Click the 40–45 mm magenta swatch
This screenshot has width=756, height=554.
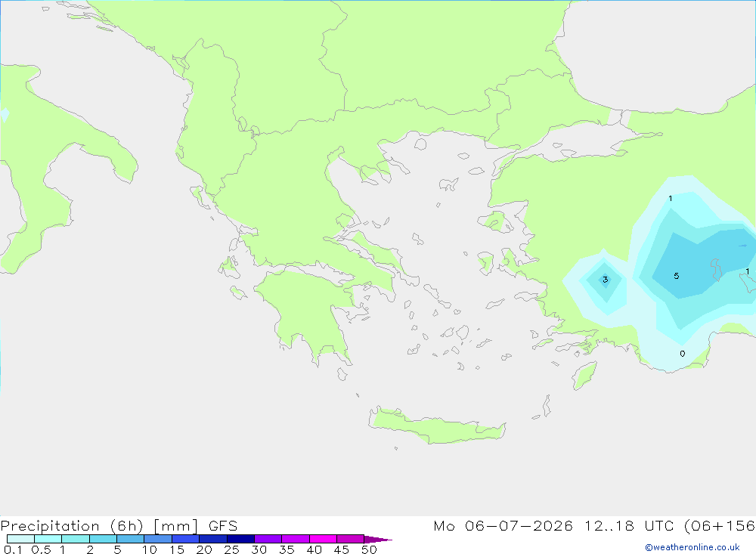[x=323, y=539]
